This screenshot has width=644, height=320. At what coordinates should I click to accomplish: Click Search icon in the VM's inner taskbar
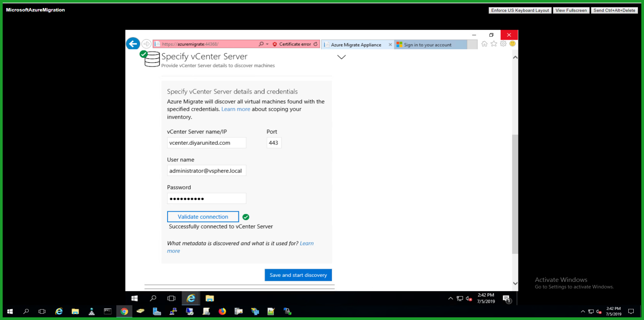(x=153, y=298)
